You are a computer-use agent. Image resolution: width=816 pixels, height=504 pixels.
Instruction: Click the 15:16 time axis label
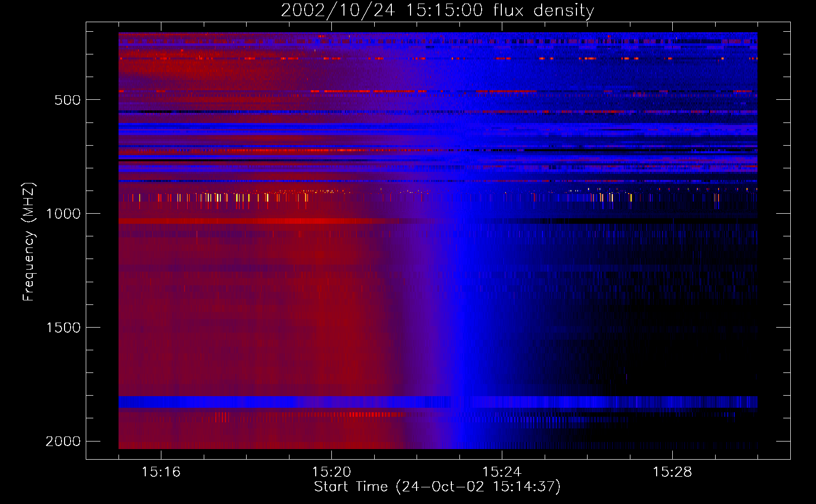tap(161, 472)
